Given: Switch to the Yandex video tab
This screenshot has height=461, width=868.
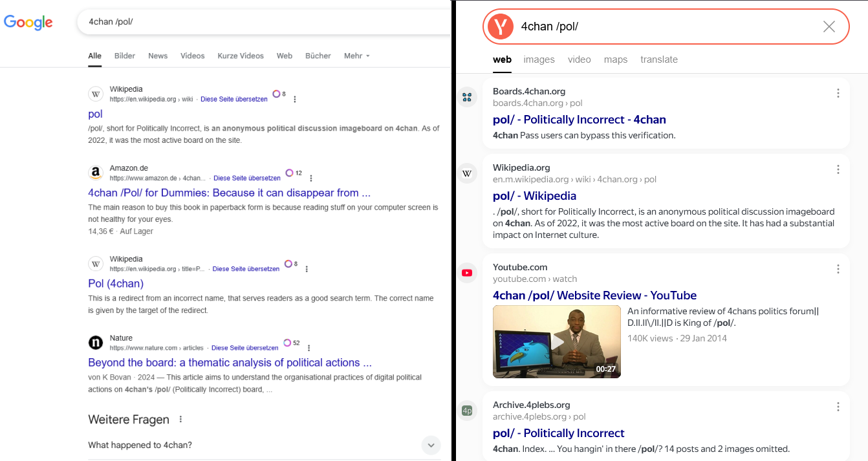Looking at the screenshot, I should [x=580, y=59].
